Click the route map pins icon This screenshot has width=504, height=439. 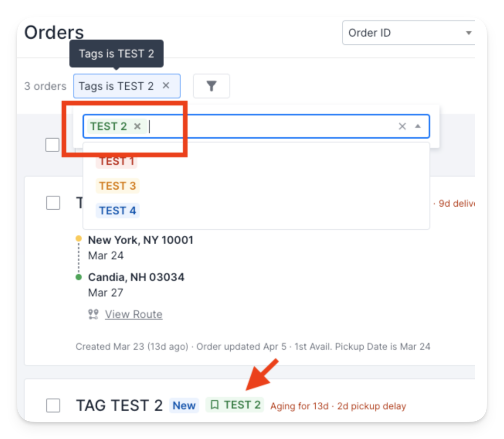tap(93, 314)
